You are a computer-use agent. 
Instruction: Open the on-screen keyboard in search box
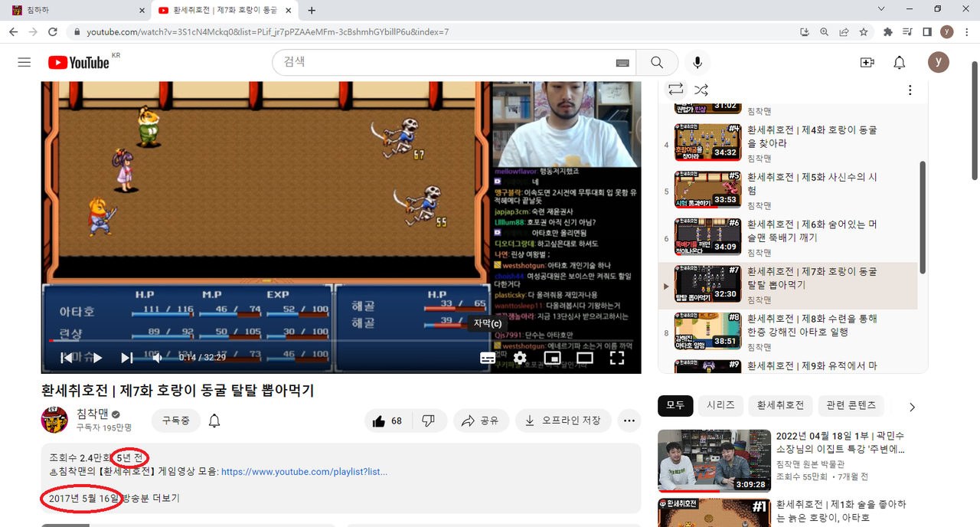pyautogui.click(x=622, y=63)
